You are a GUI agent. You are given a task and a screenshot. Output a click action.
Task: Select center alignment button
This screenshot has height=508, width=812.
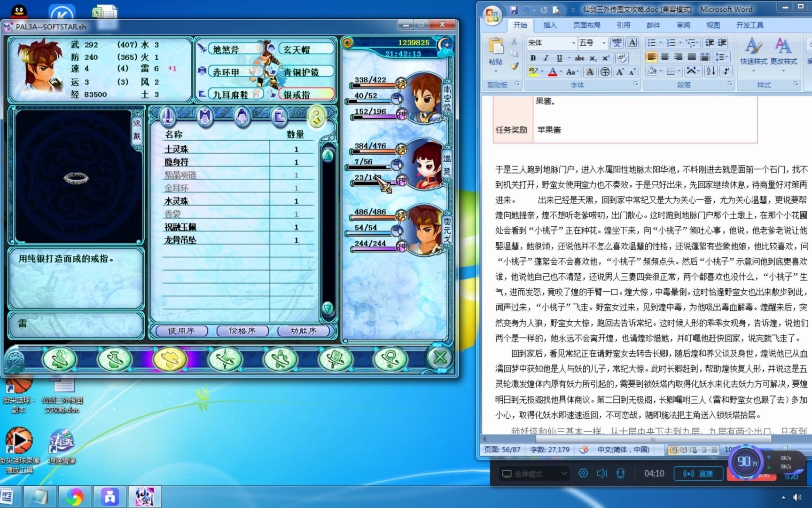pos(664,57)
